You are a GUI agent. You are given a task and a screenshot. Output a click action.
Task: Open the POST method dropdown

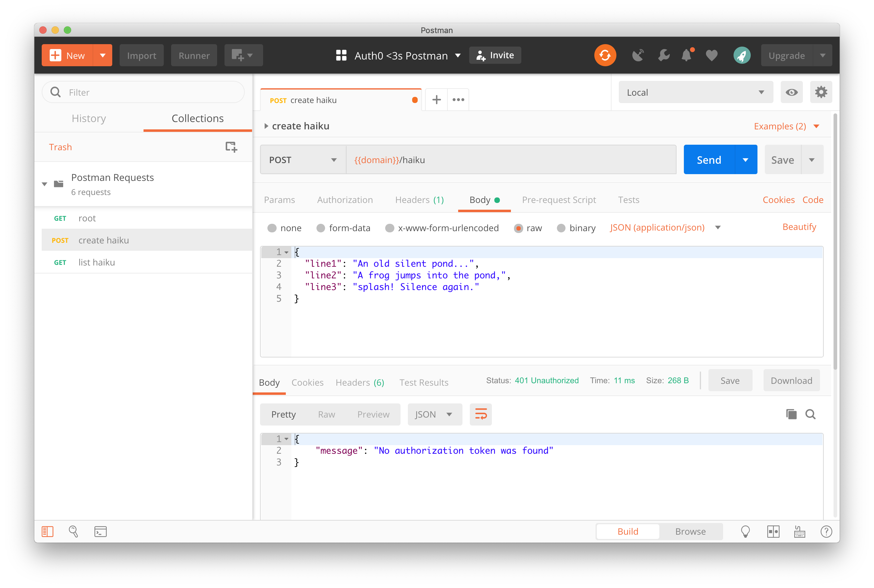(302, 160)
